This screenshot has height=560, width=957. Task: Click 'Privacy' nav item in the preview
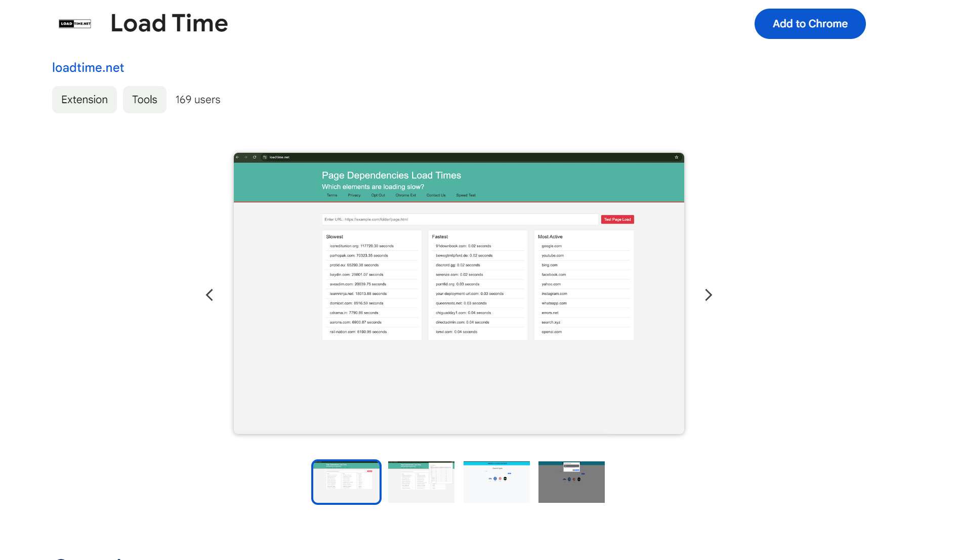click(x=354, y=195)
